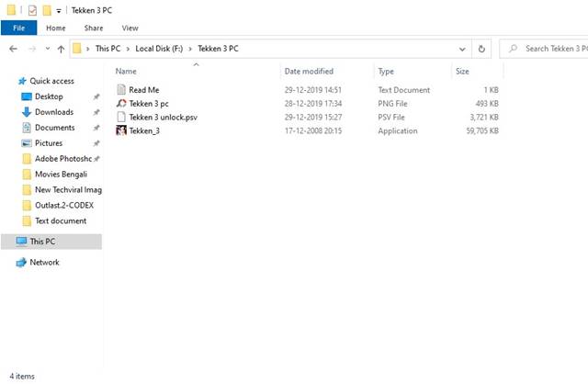This screenshot has height=384, width=588.
Task: Click the 59,705 KB size value
Action: pyautogui.click(x=482, y=130)
